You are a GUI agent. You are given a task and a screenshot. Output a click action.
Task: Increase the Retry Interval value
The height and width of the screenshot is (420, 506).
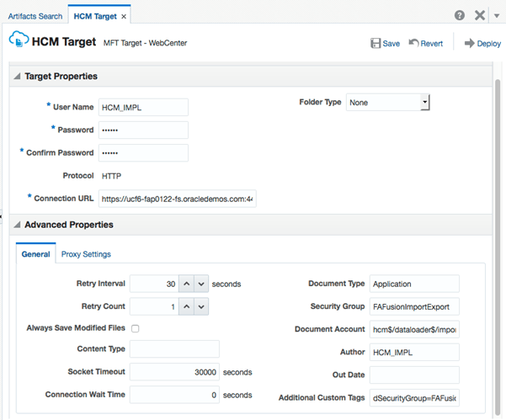click(186, 284)
